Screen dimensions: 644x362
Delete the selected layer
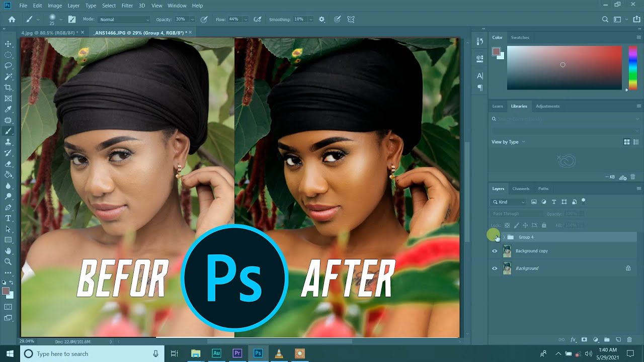point(629,340)
